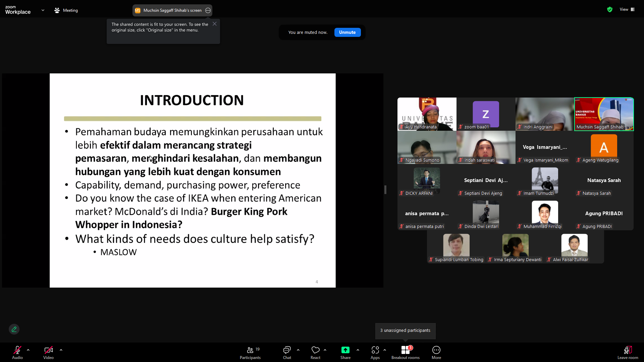
Task: Select Ngayadi Sumono's video tile
Action: (427, 147)
